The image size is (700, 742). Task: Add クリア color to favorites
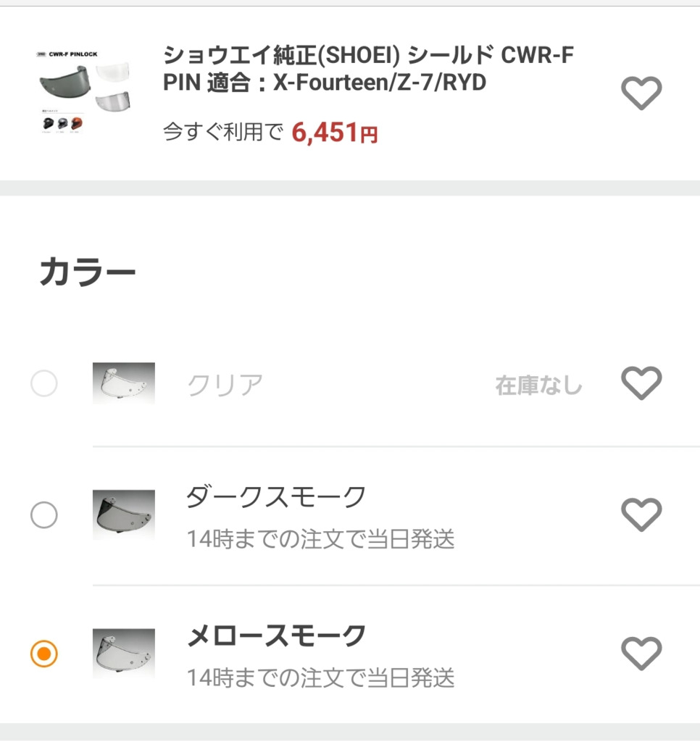[641, 383]
